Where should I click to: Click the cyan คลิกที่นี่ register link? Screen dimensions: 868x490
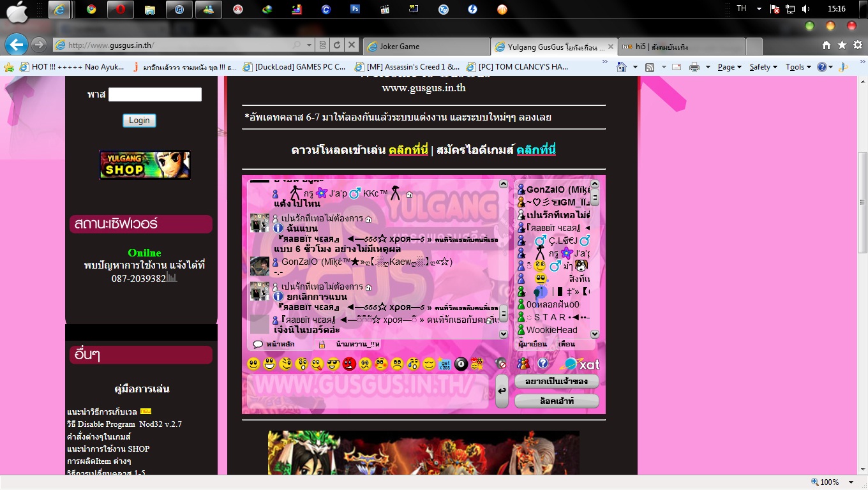coord(536,150)
